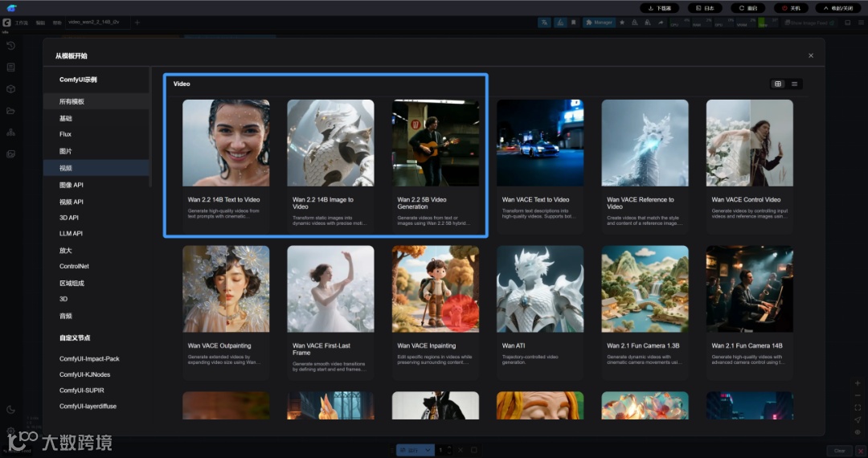This screenshot has width=868, height=458.
Task: Open Wan 2.2 5B Video Generation template
Action: [x=435, y=166]
